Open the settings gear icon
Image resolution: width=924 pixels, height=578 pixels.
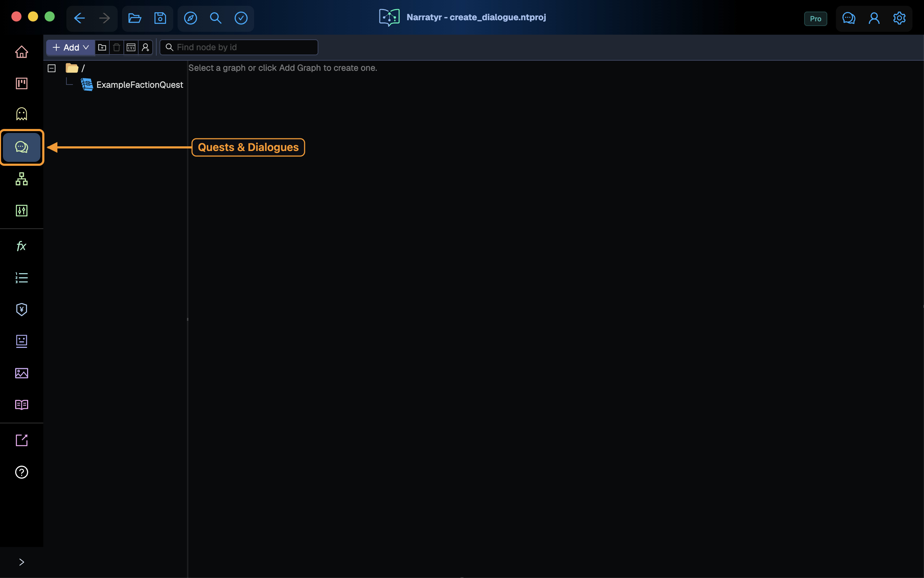pyautogui.click(x=899, y=18)
